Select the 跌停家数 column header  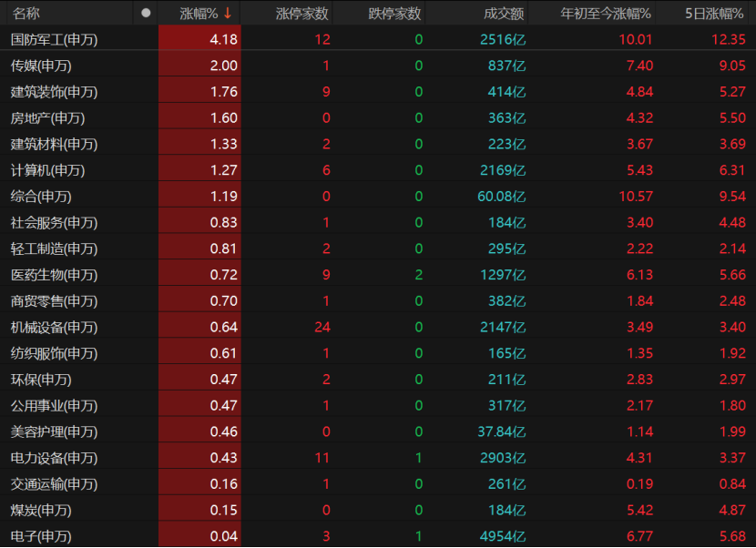(x=394, y=14)
